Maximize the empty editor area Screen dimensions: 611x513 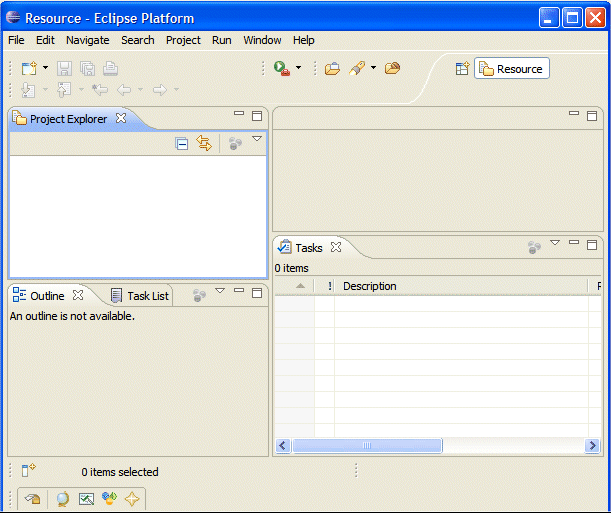(592, 116)
